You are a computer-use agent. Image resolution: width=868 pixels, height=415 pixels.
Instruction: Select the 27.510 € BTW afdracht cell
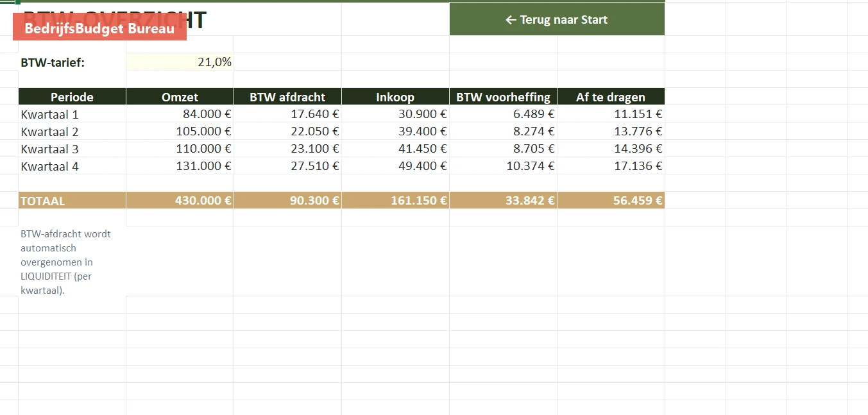tap(288, 166)
